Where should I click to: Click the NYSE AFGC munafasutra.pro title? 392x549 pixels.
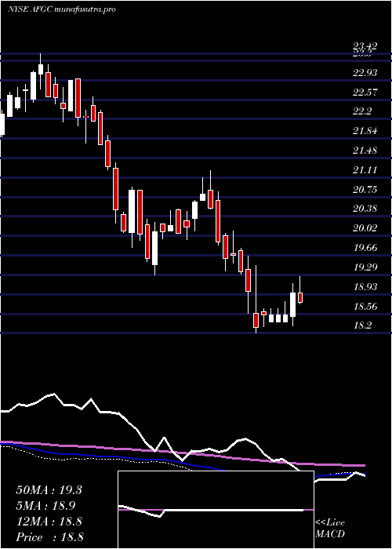[x=62, y=9]
